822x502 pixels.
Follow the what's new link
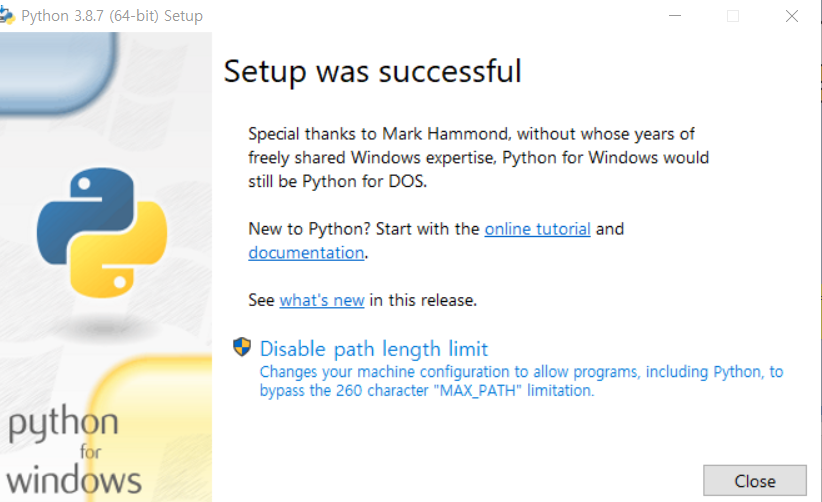321,300
